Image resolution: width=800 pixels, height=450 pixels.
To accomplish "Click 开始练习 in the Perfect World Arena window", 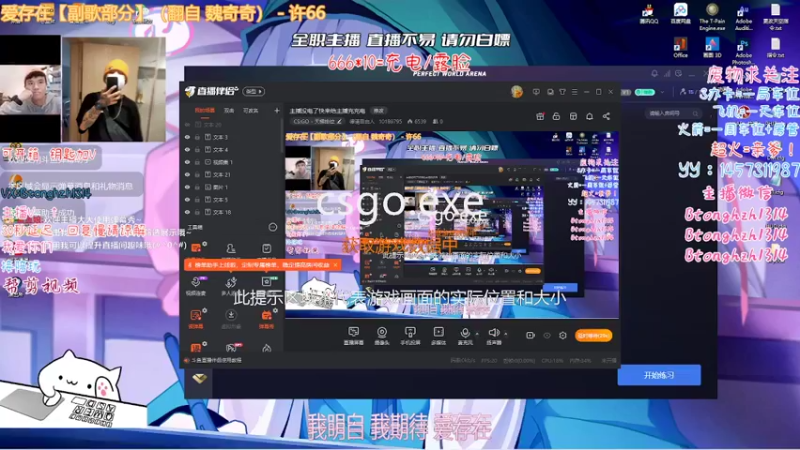I will pos(659,375).
